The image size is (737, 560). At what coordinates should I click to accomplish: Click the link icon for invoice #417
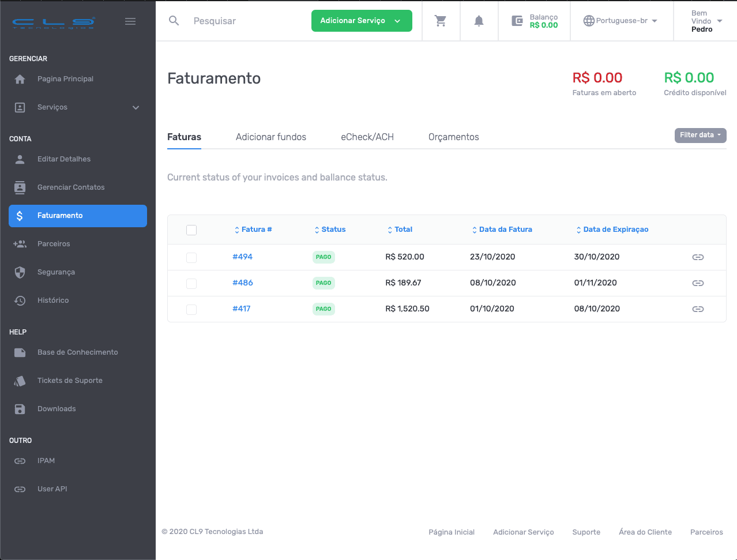point(698,309)
